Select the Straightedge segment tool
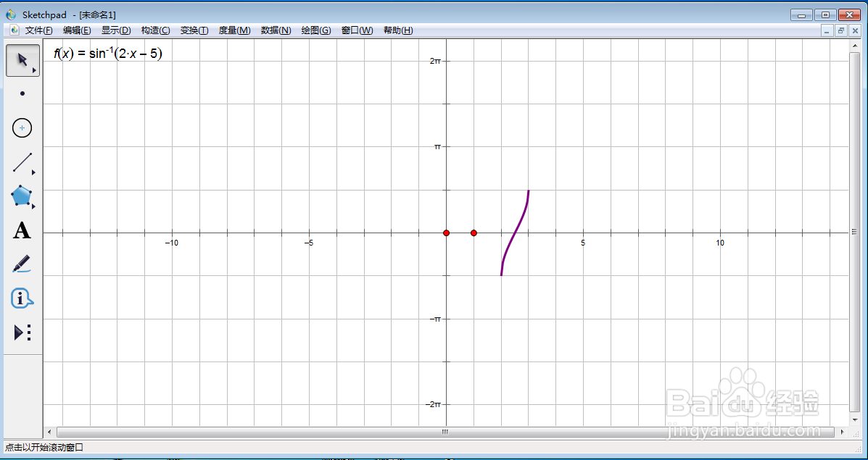This screenshot has width=868, height=460. [22, 162]
